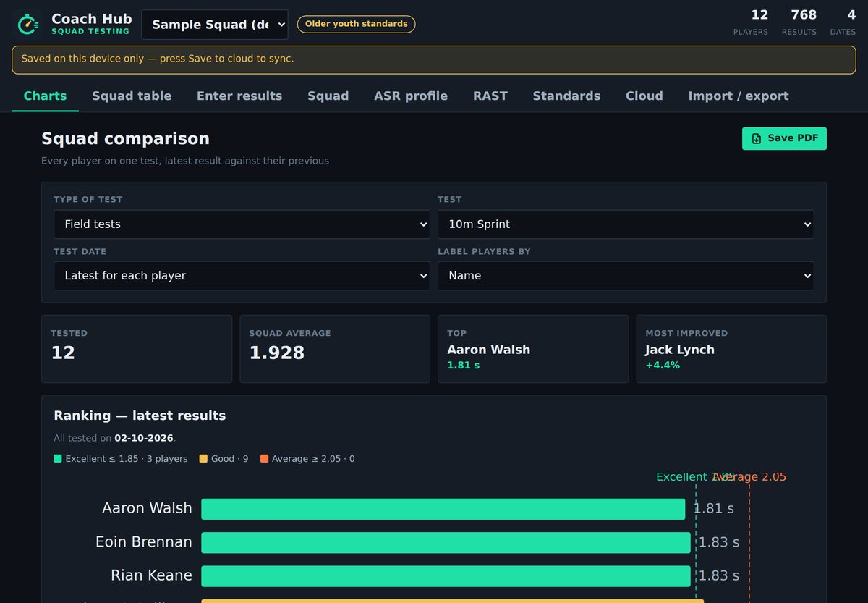The height and width of the screenshot is (603, 868).
Task: Click the Aaron Walsh chart row label
Action: tap(147, 508)
